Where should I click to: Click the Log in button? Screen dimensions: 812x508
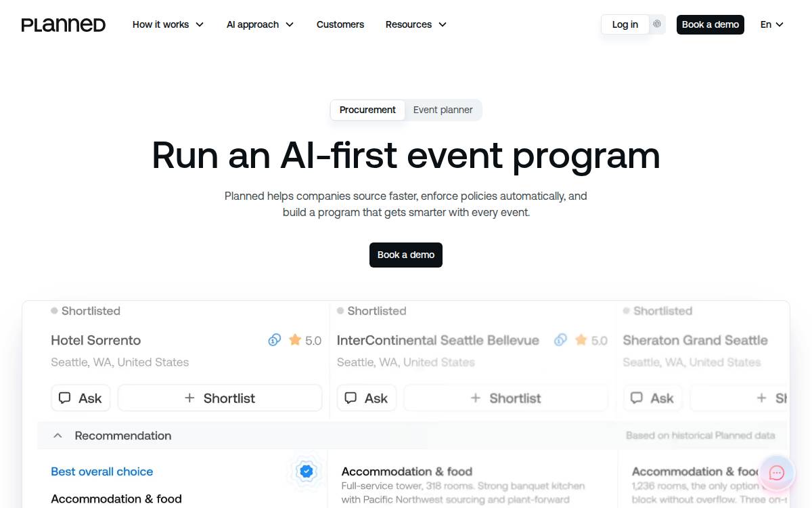pyautogui.click(x=625, y=24)
